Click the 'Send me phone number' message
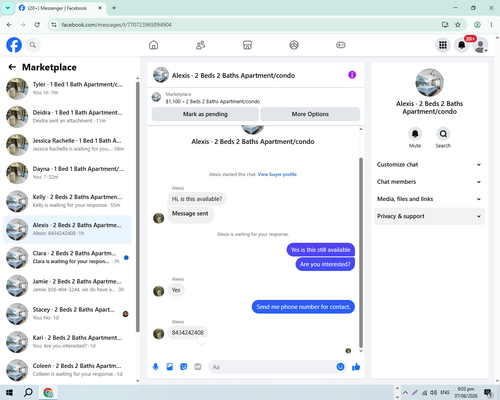Image resolution: width=500 pixels, height=400 pixels. 303,307
